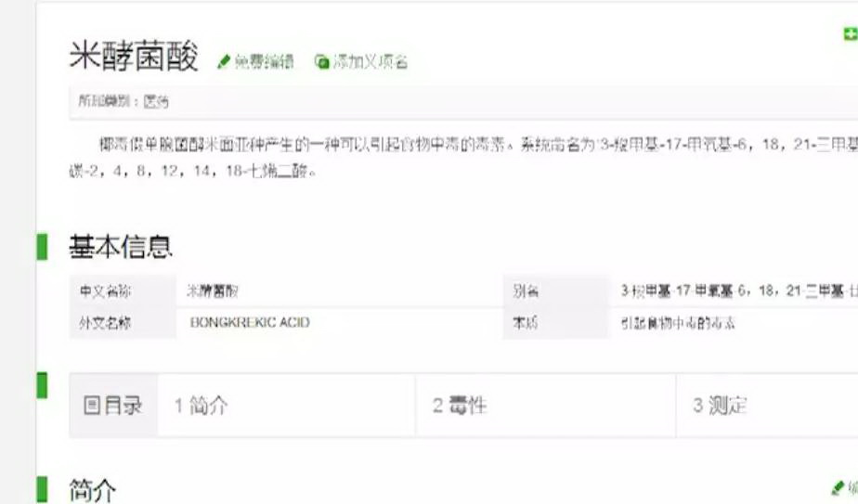Click the 中文名称 field label
Image resolution: width=858 pixels, height=504 pixels.
coord(105,291)
